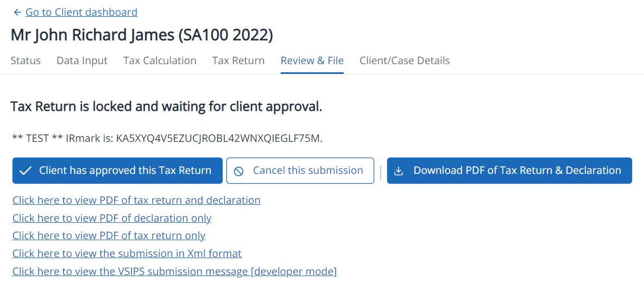View PDF of declaration only
The image size is (644, 294).
click(x=112, y=218)
